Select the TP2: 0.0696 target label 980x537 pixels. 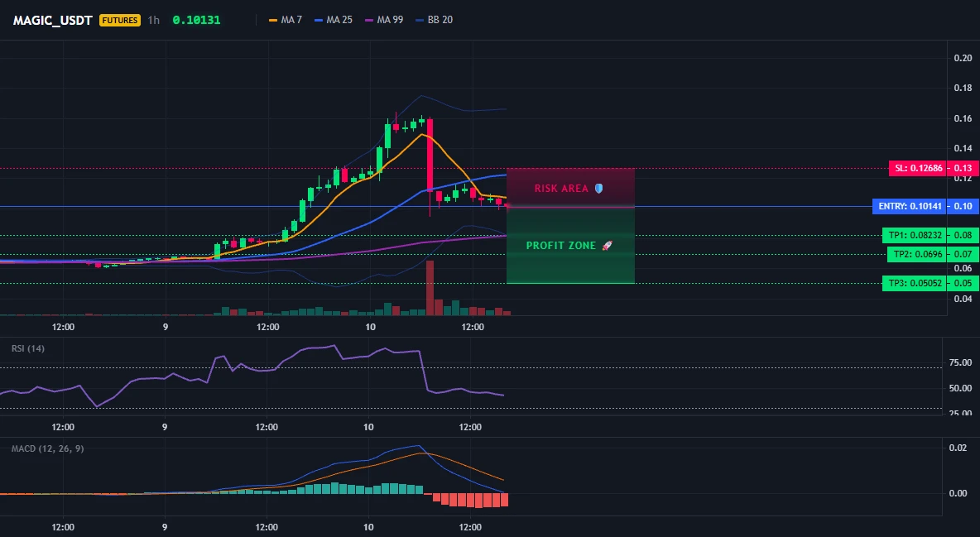tap(916, 255)
